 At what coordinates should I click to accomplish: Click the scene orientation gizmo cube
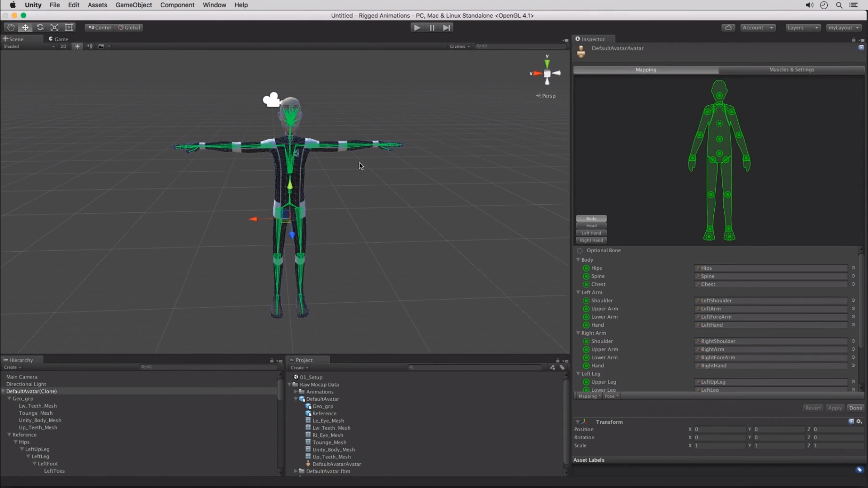[x=547, y=74]
